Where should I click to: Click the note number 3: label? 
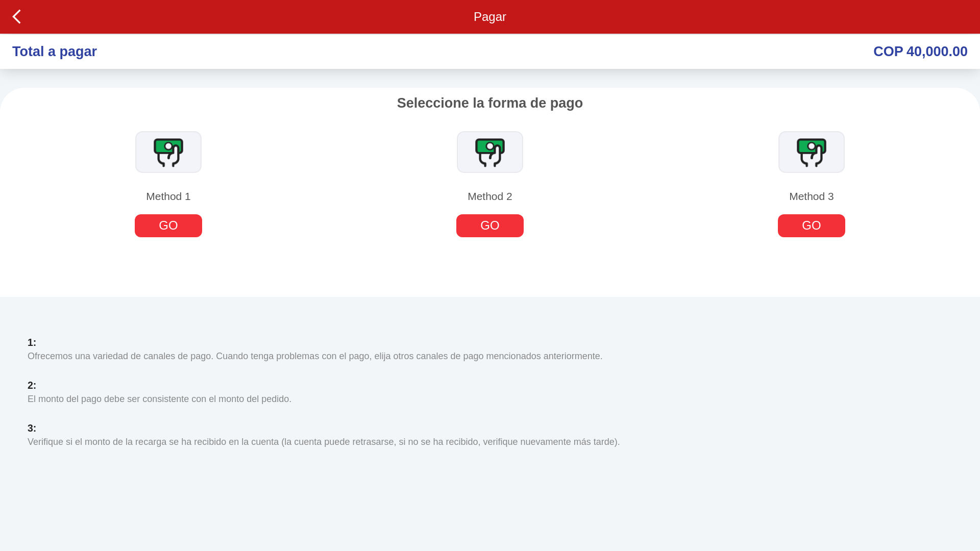pyautogui.click(x=32, y=428)
